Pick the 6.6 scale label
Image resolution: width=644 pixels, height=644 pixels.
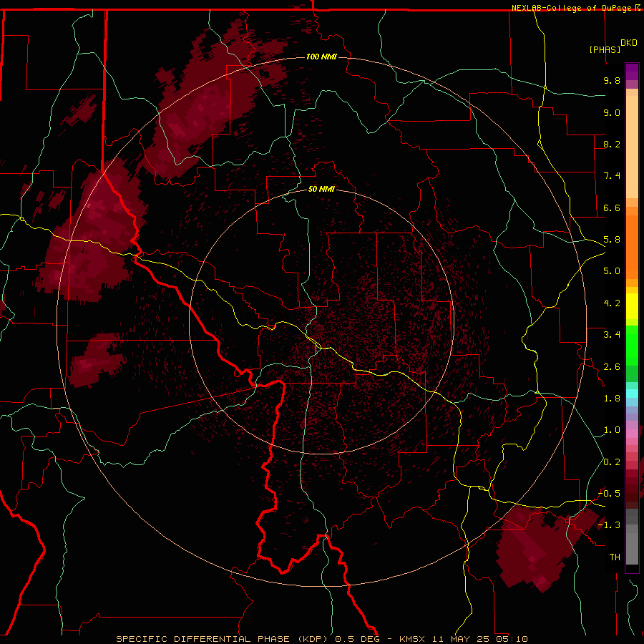(x=612, y=208)
